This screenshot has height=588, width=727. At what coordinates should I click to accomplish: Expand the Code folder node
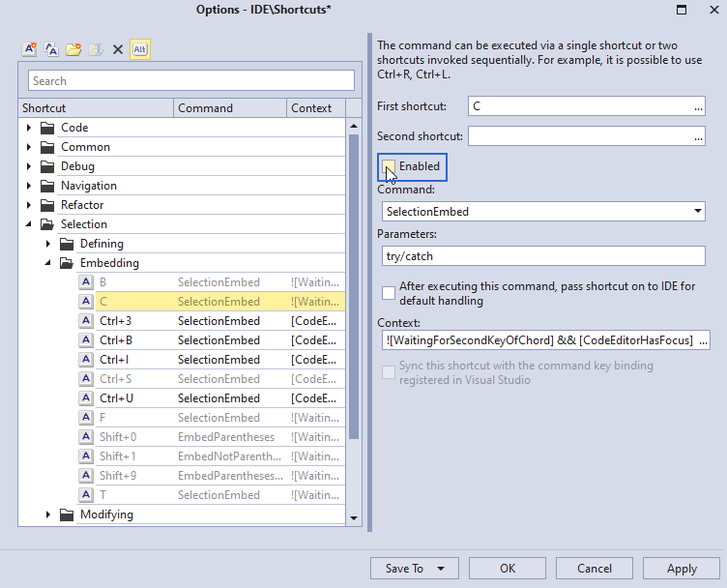(29, 128)
